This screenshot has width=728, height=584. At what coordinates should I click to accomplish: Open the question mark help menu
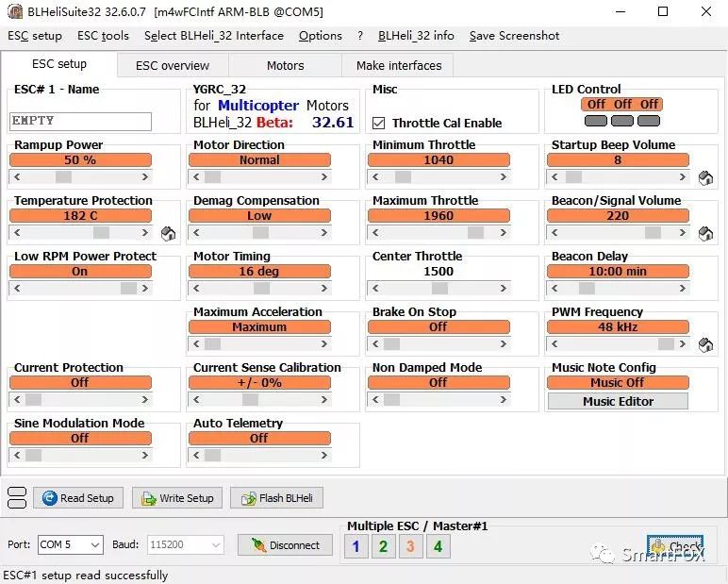coord(360,36)
